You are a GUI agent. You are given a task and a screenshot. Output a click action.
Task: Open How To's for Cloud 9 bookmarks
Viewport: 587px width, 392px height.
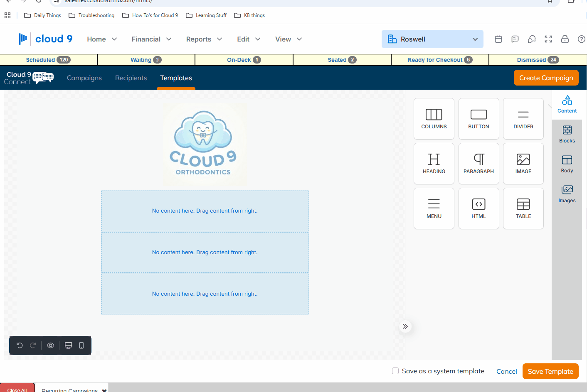click(x=150, y=15)
